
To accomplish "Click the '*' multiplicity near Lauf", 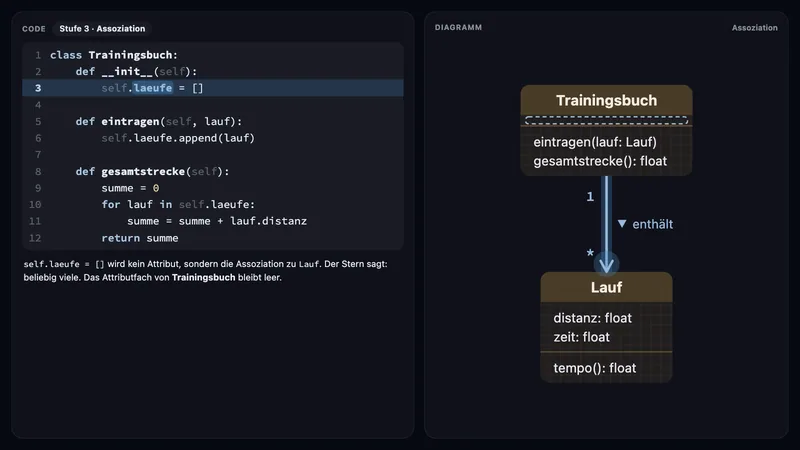I will coord(590,253).
